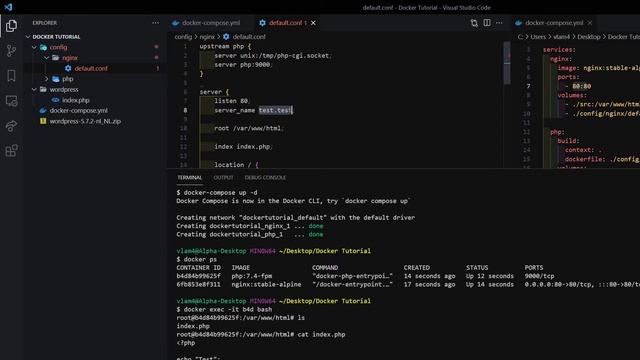The image size is (640, 360).
Task: Expand the php folder
Action: [x=47, y=79]
